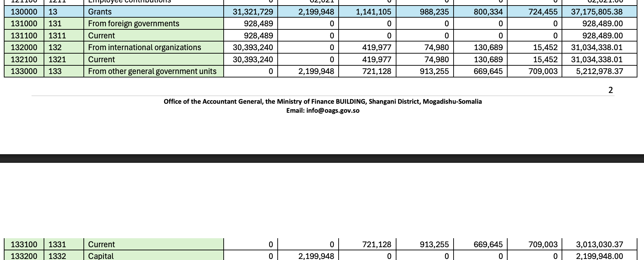Viewport: 644px width, 260px height.
Task: Select 419,977 in row 132100
Action: click(376, 59)
